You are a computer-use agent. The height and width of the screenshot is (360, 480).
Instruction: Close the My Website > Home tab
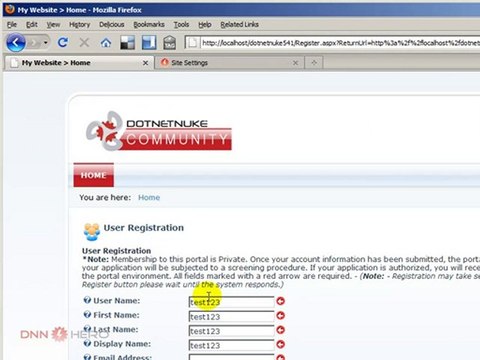[145, 63]
